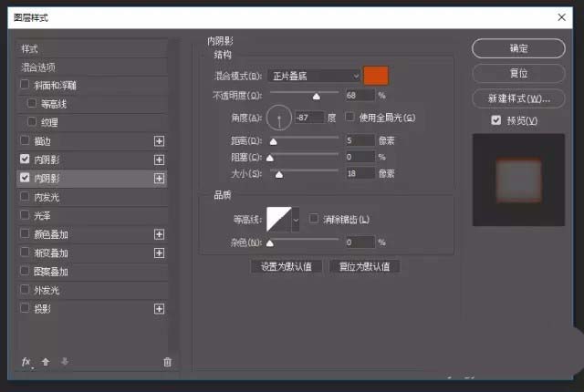The height and width of the screenshot is (392, 584).
Task: Click the 确定 button
Action: pos(518,48)
